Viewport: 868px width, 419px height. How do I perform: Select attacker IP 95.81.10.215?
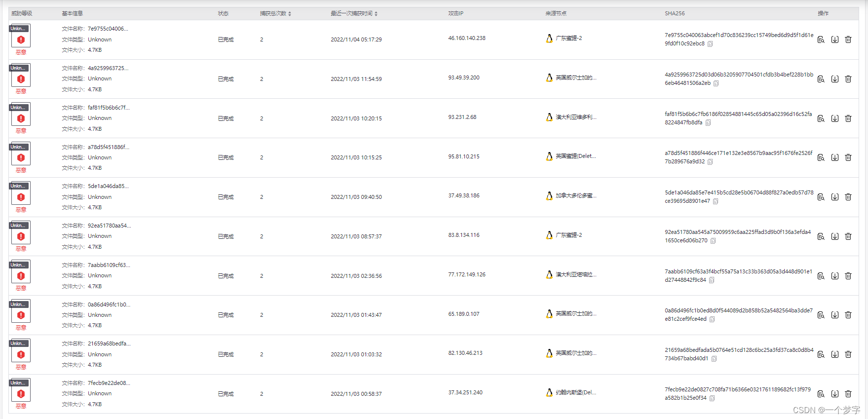[x=464, y=156]
